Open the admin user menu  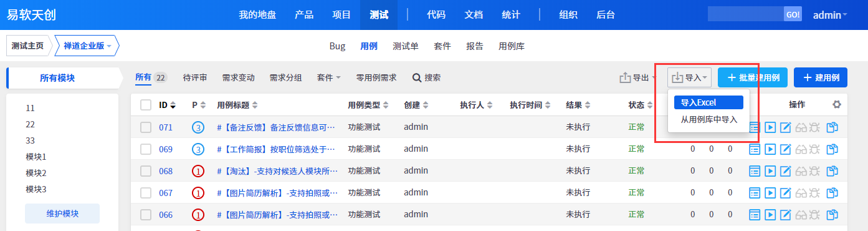(x=830, y=15)
